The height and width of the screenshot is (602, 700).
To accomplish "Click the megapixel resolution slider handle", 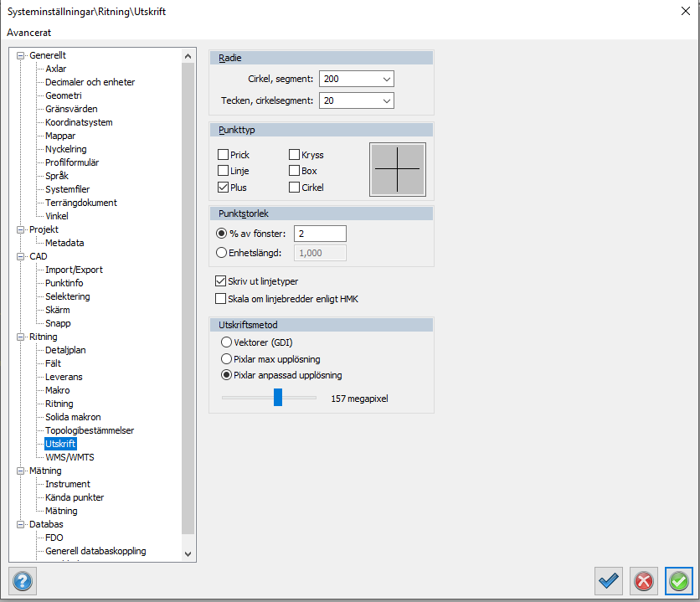I will [x=278, y=398].
